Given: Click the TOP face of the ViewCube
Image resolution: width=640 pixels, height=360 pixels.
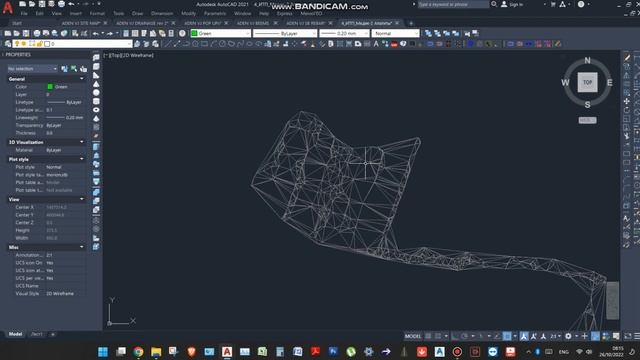Looking at the screenshot, I should (x=587, y=82).
